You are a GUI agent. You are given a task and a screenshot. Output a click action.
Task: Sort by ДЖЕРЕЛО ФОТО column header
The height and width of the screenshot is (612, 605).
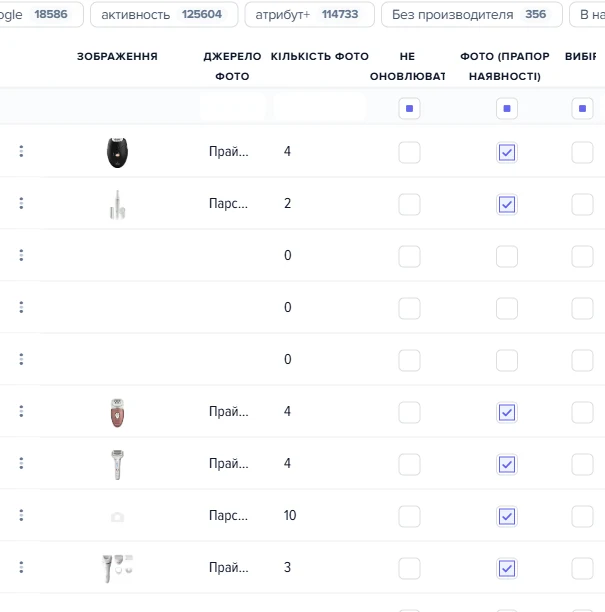click(232, 66)
